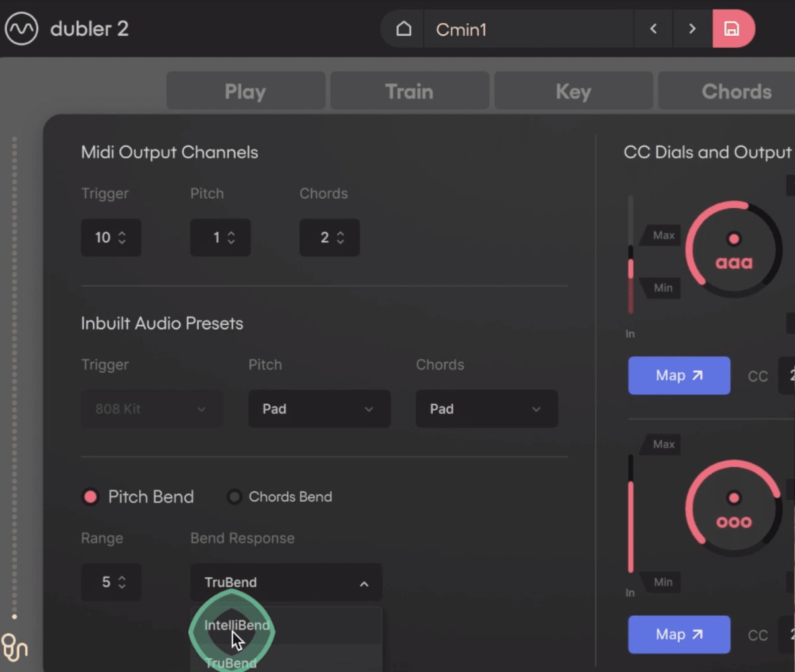This screenshot has width=795, height=672.
Task: Click the dubler 2 waveform logo
Action: (x=21, y=29)
